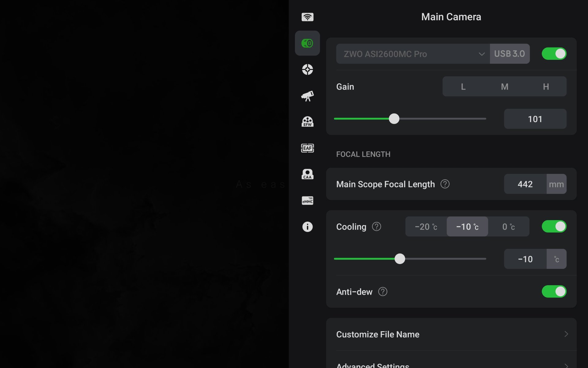
Task: Open the info about icon
Action: 307,227
